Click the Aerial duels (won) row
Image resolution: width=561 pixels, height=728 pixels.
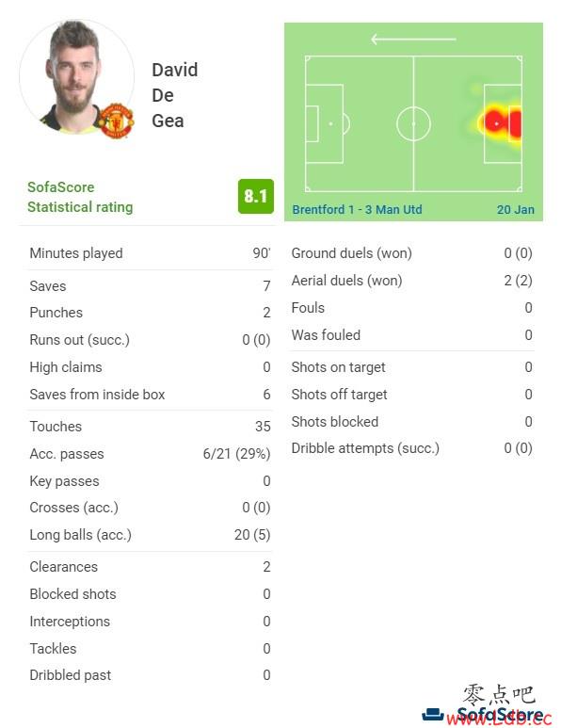[x=412, y=281]
